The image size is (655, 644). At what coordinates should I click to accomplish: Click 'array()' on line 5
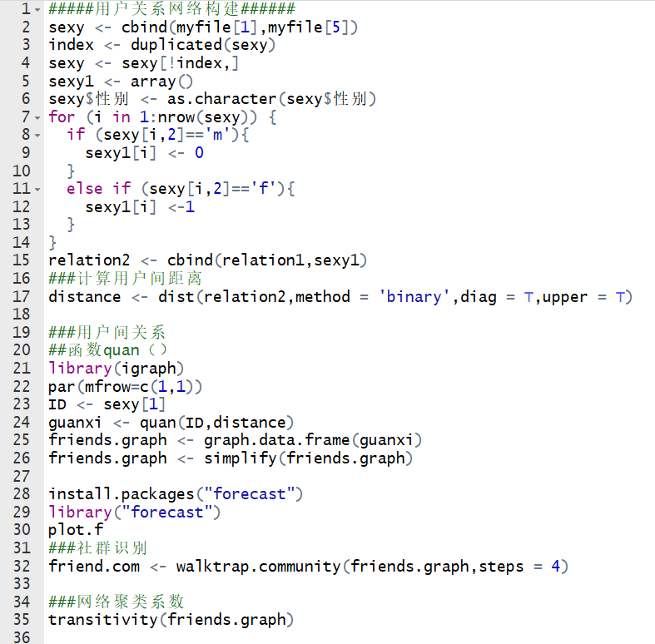click(161, 82)
